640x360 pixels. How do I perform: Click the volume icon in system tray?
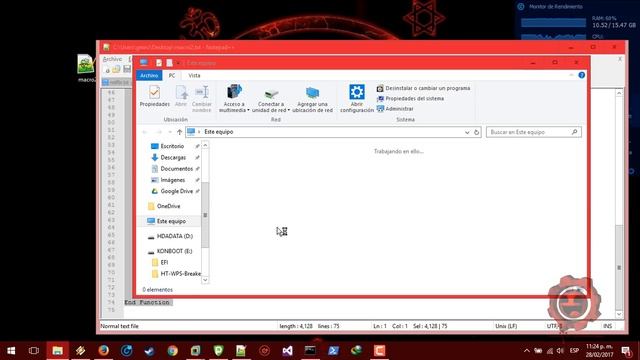click(x=560, y=351)
